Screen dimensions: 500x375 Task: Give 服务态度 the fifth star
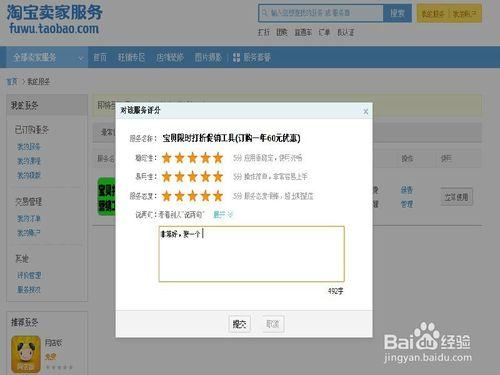(218, 196)
